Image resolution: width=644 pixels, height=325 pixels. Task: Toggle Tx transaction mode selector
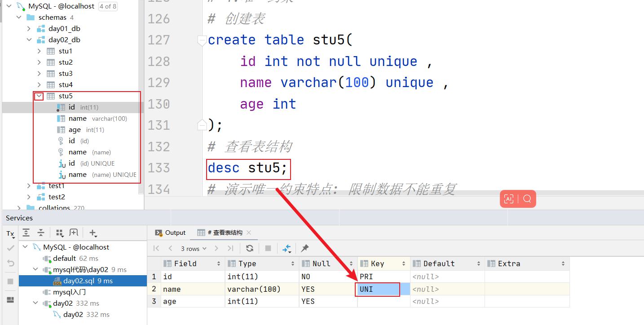[x=10, y=233]
